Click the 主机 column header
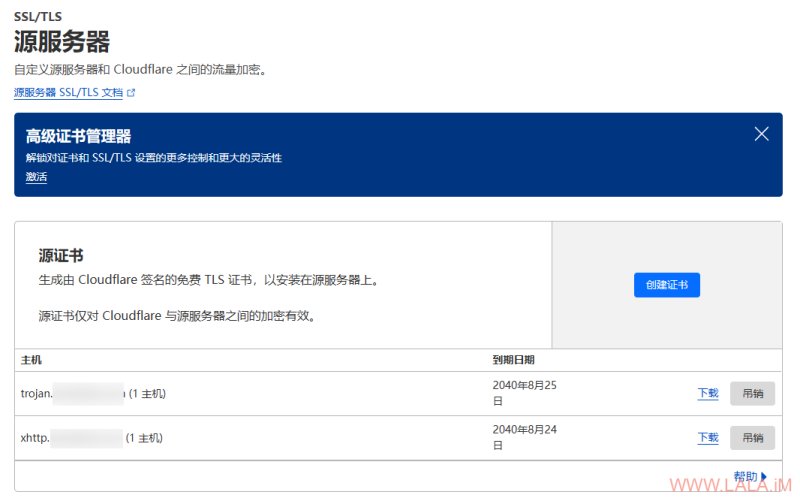The height and width of the screenshot is (498, 800). point(31,360)
